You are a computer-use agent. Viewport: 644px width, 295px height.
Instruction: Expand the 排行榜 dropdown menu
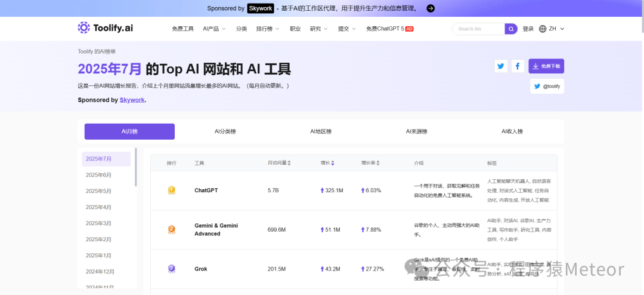(x=268, y=29)
